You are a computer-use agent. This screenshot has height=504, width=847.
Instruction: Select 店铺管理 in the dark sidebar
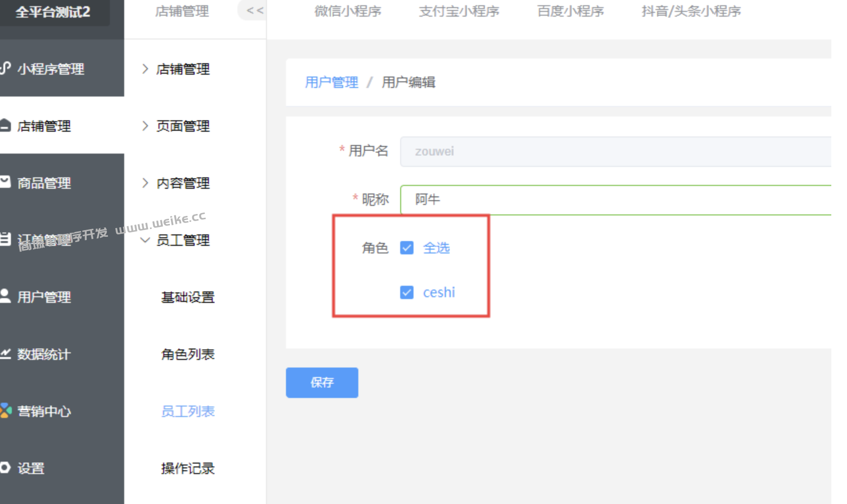pyautogui.click(x=44, y=126)
